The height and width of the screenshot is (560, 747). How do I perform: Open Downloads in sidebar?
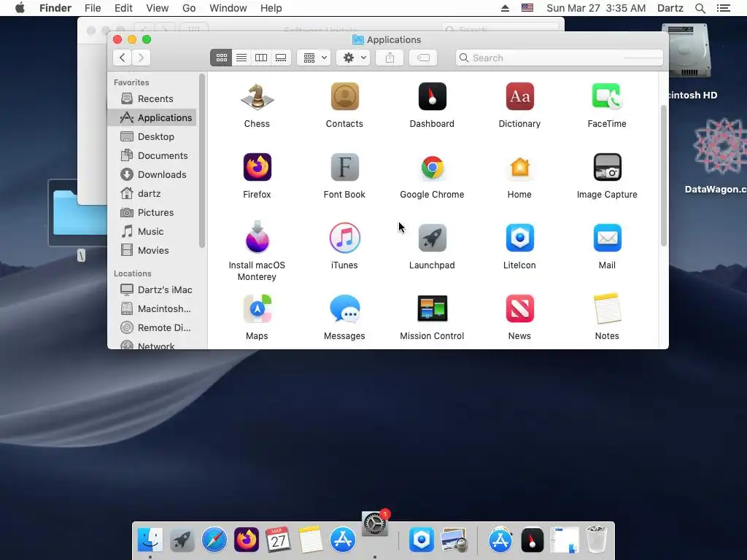[x=152, y=175]
